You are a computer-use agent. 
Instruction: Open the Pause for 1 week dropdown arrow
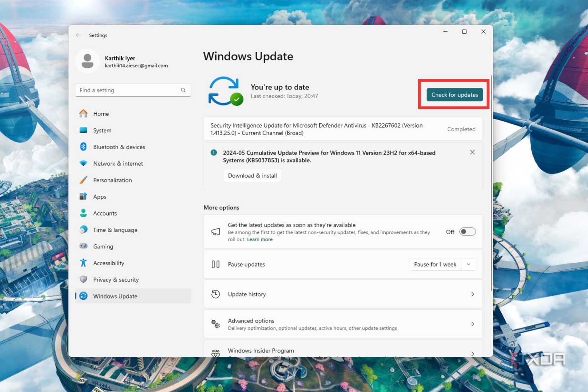[469, 264]
